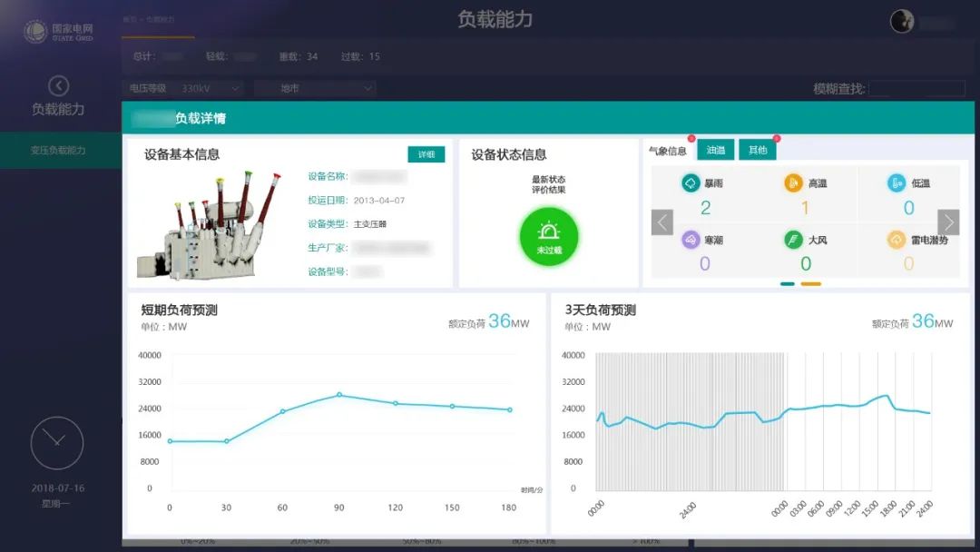Viewport: 980px width, 552px height.
Task: Click the 设备类型 主变压器 value
Action: coord(370,224)
